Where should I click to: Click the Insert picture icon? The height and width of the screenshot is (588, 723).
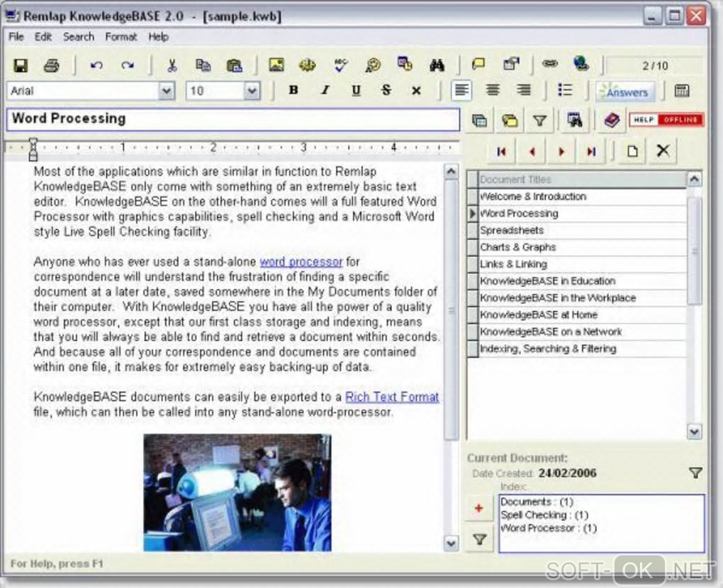(276, 65)
